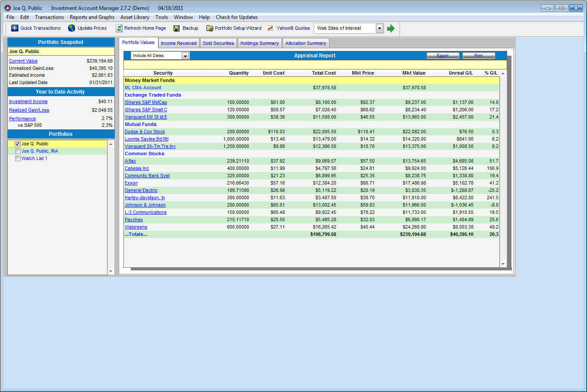Click the Print button
The image size is (587, 392).
[x=479, y=56]
